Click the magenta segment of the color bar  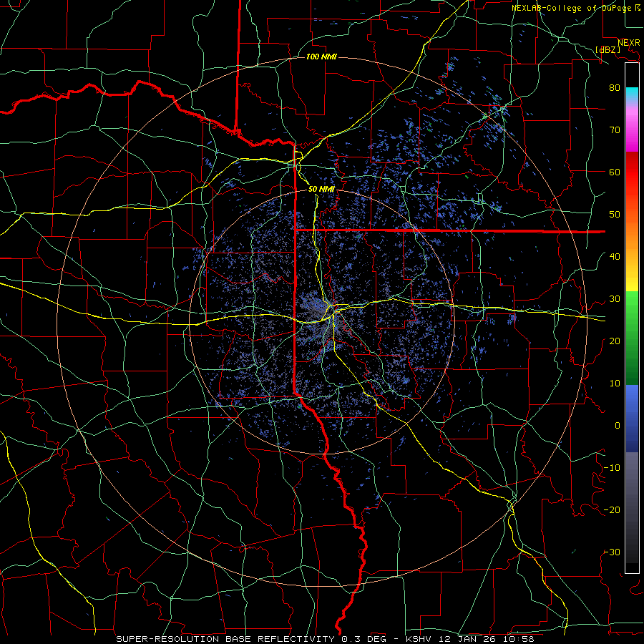(x=632, y=132)
